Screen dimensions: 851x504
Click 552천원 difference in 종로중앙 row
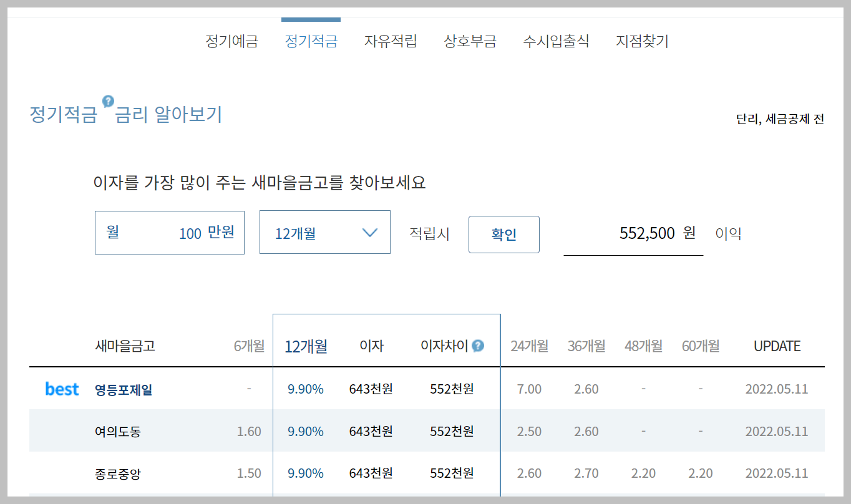click(x=452, y=474)
